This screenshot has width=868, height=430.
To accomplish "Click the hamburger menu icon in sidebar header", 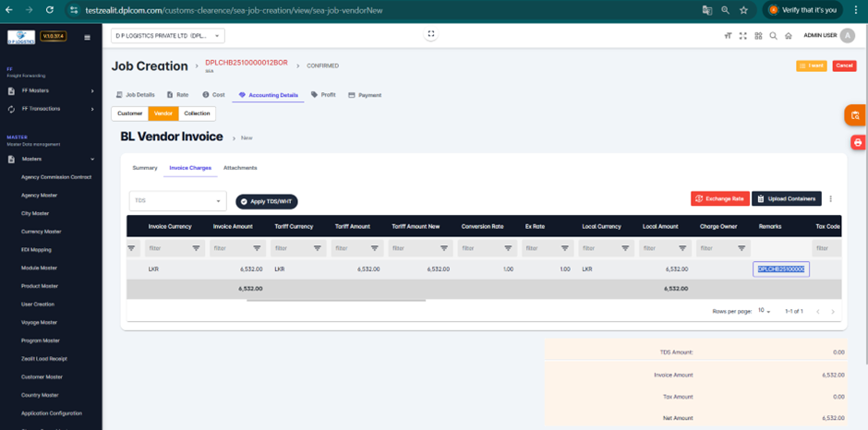I will click(88, 38).
